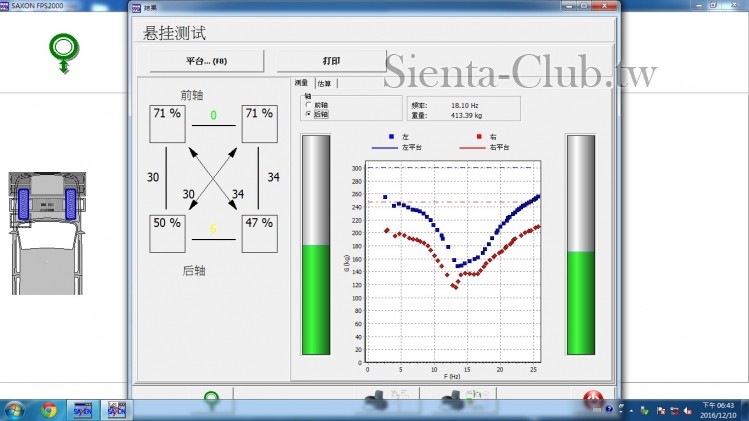Viewport: 749px width, 421px height.
Task: Click the green suspension test wheel icon
Action: click(64, 48)
